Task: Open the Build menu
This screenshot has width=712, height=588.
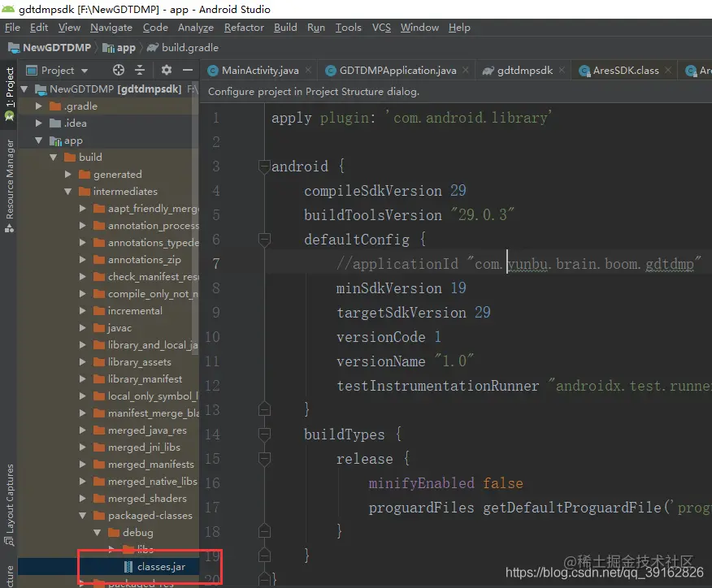Action: 285,28
